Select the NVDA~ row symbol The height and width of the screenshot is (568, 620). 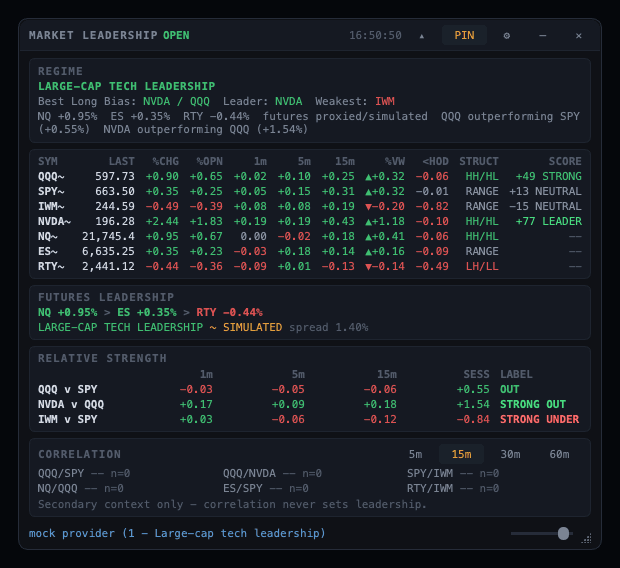[55, 222]
